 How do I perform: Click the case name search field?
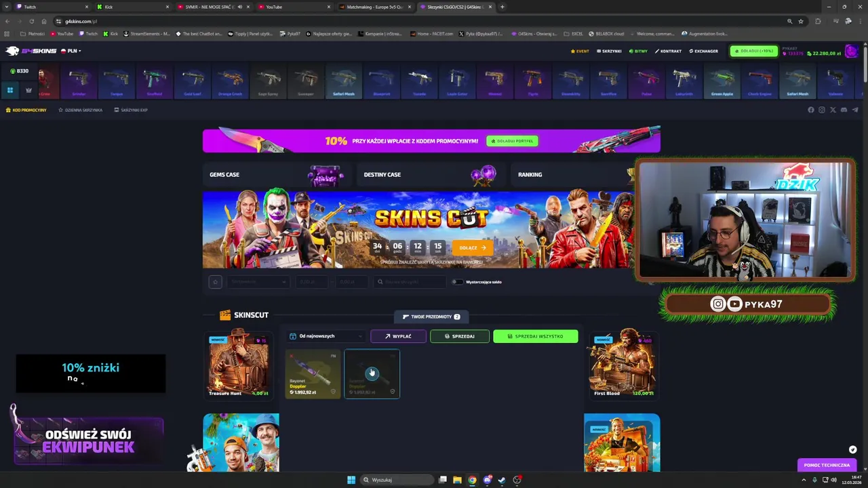point(410,282)
